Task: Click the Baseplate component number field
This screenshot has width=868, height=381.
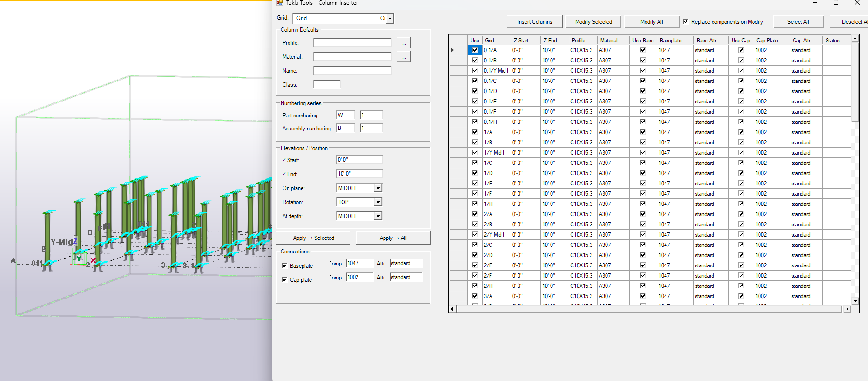Action: (x=359, y=263)
